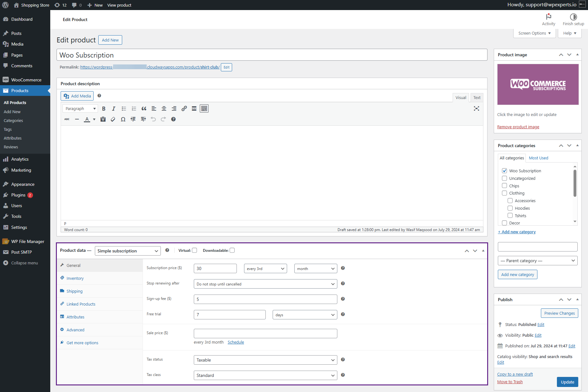The height and width of the screenshot is (392, 588).
Task: Open the Paragraph format dropdown
Action: [80, 108]
